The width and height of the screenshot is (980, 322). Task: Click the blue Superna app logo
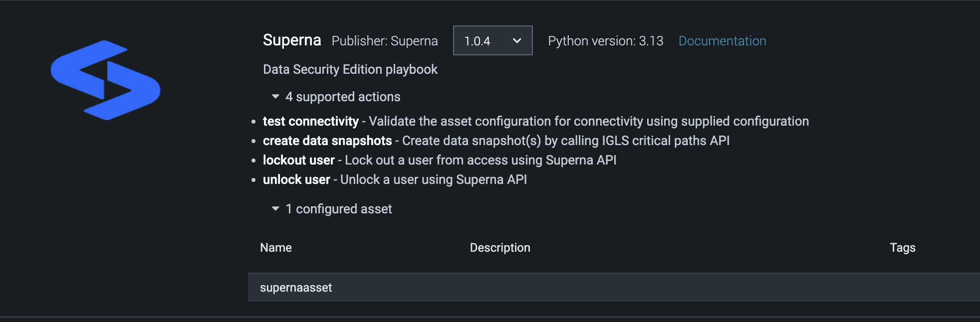pos(105,80)
